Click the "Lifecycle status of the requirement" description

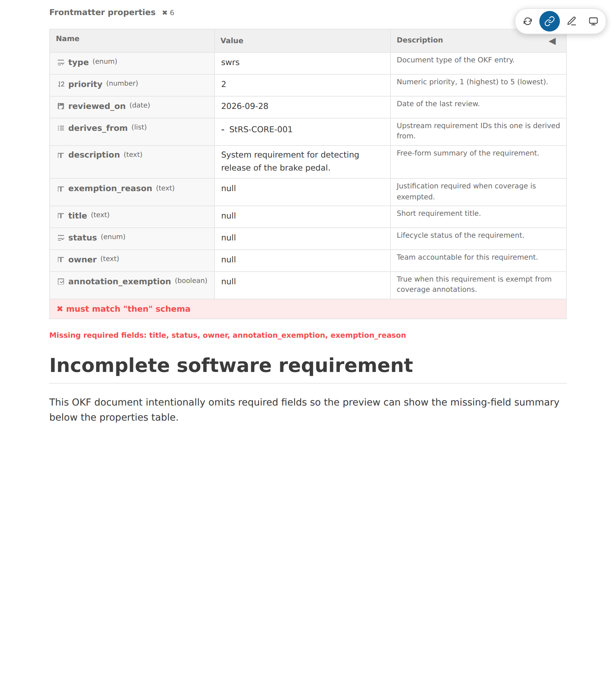click(x=460, y=235)
